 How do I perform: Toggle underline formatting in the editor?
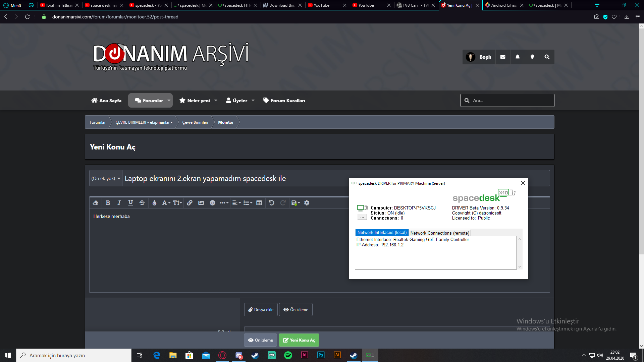pyautogui.click(x=130, y=203)
